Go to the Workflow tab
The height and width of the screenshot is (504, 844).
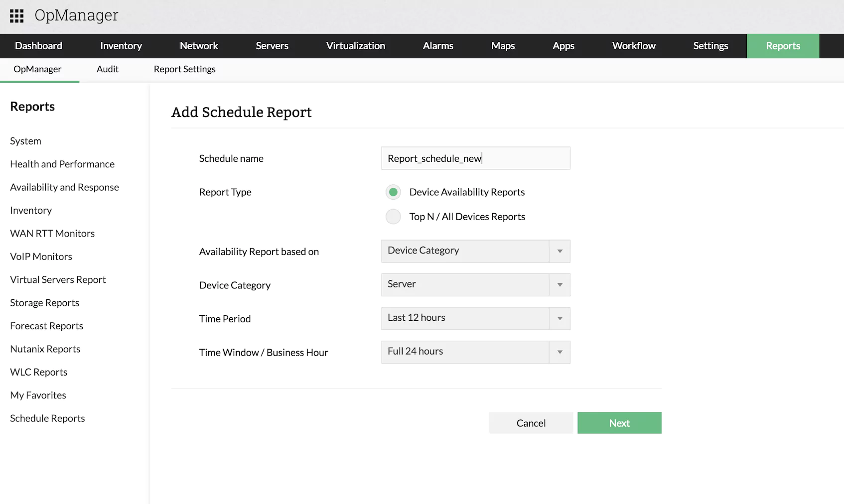pos(634,46)
